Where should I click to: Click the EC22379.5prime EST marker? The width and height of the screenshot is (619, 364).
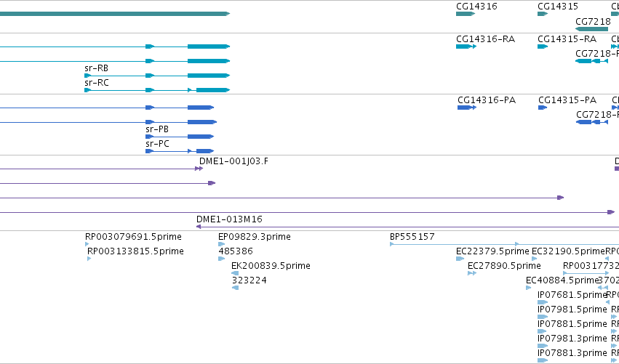click(460, 259)
